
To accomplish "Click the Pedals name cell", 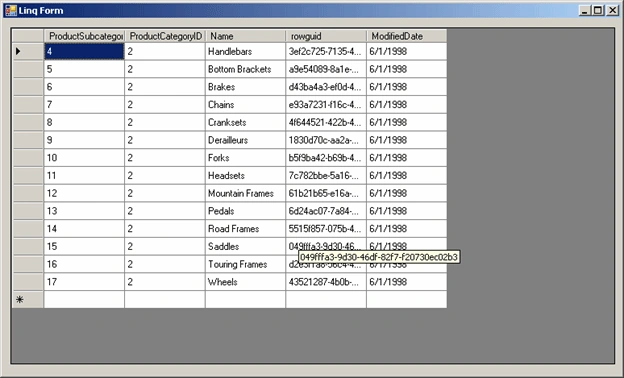I will click(246, 211).
